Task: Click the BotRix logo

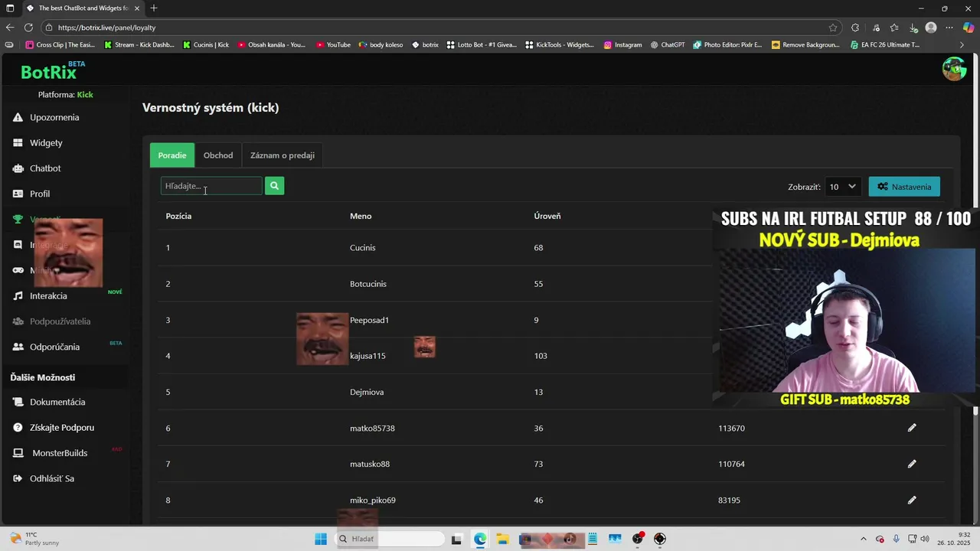Action: pyautogui.click(x=52, y=71)
